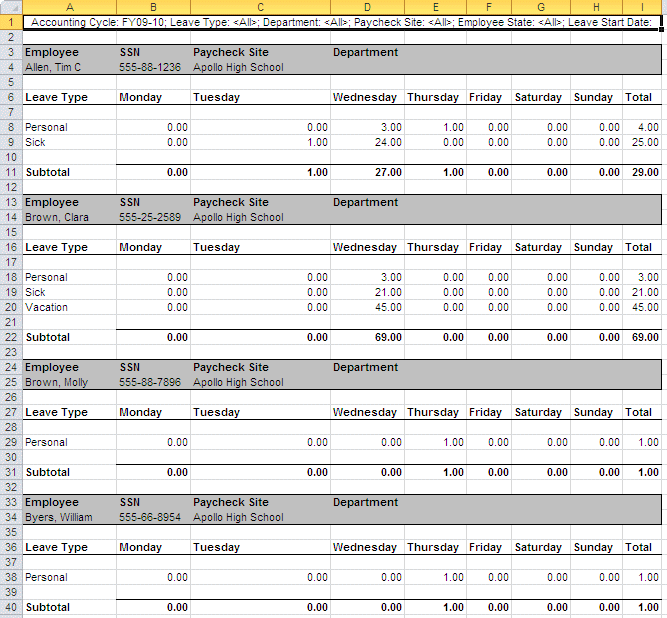This screenshot has height=618, width=667.
Task: Click SSN 555-88-7896
Action: [x=150, y=382]
